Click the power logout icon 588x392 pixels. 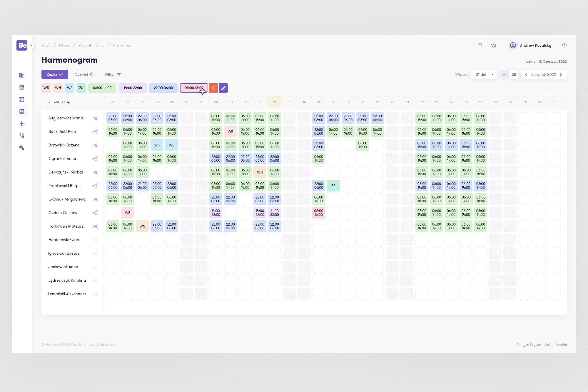click(564, 45)
